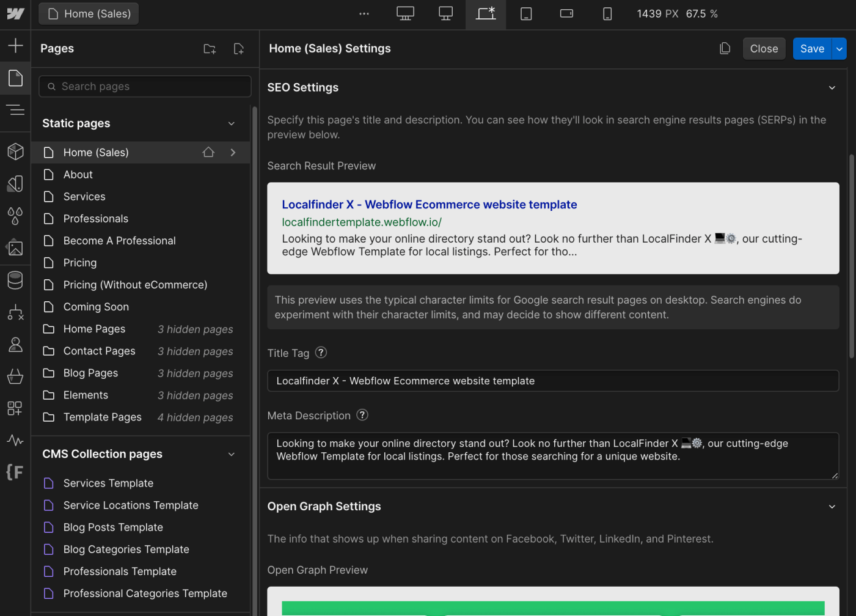Screen dimensions: 856x616
Task: Select the Services page
Action: coord(141,196)
